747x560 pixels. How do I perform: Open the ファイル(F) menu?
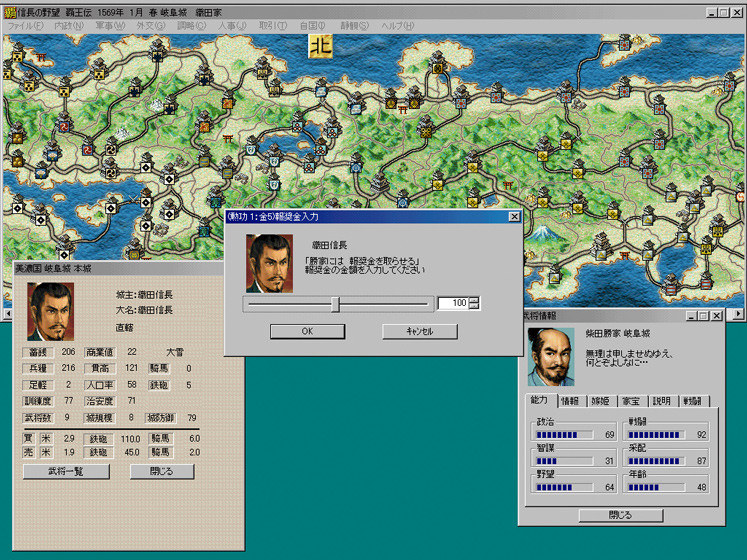[x=25, y=26]
